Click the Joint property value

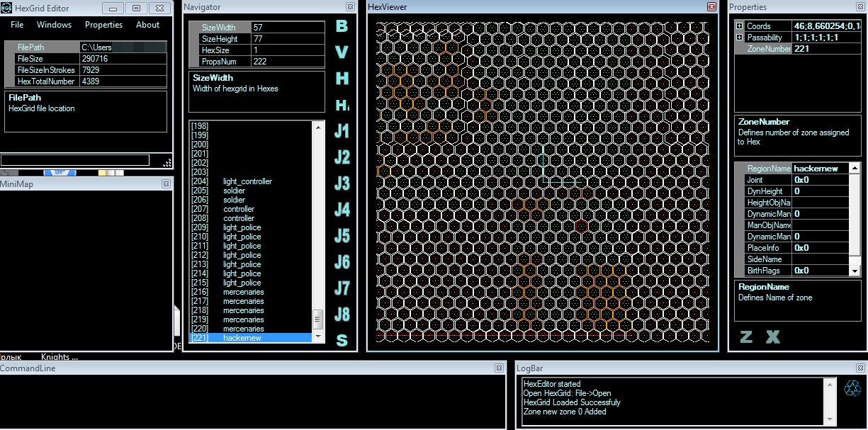[821, 180]
